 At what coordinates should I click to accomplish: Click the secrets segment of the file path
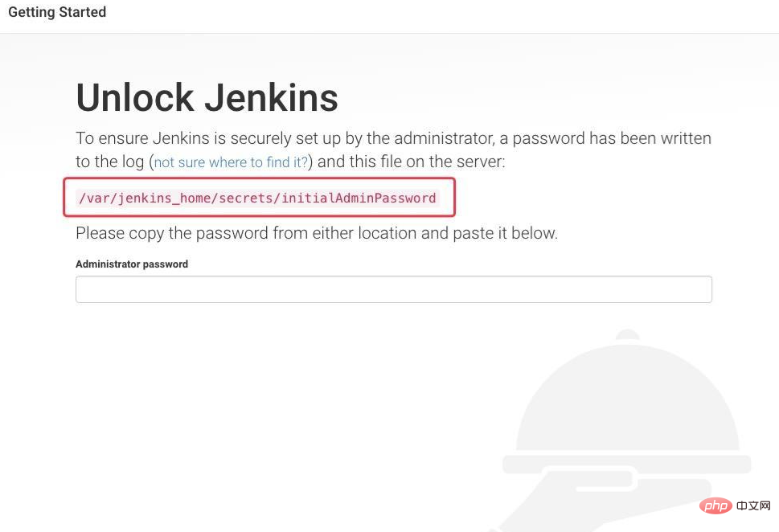(x=246, y=198)
